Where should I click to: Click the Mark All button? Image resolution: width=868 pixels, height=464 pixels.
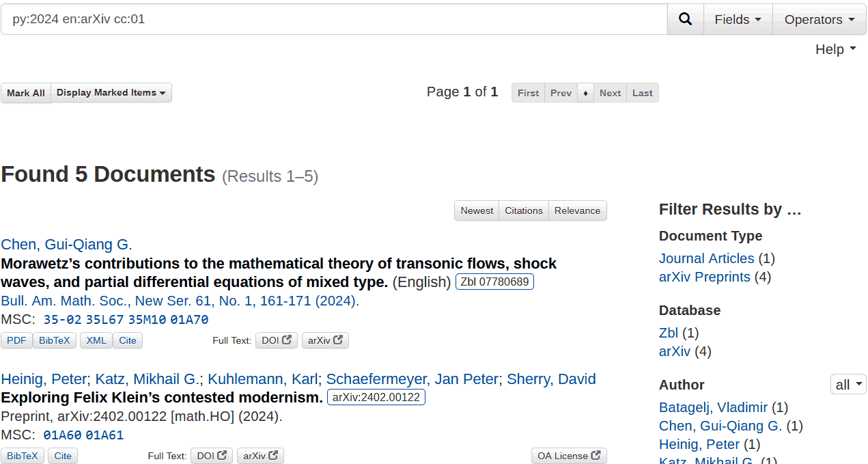point(26,93)
